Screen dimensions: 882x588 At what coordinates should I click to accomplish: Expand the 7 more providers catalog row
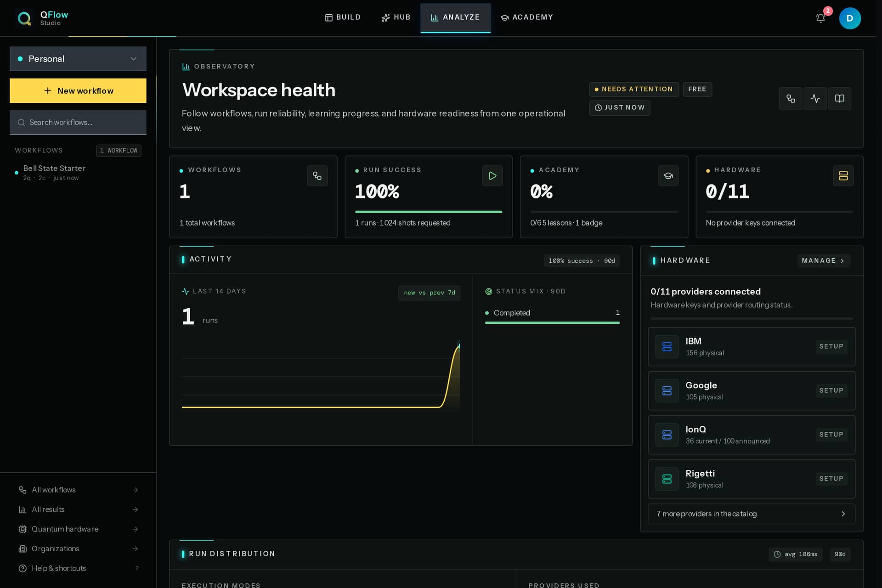752,514
